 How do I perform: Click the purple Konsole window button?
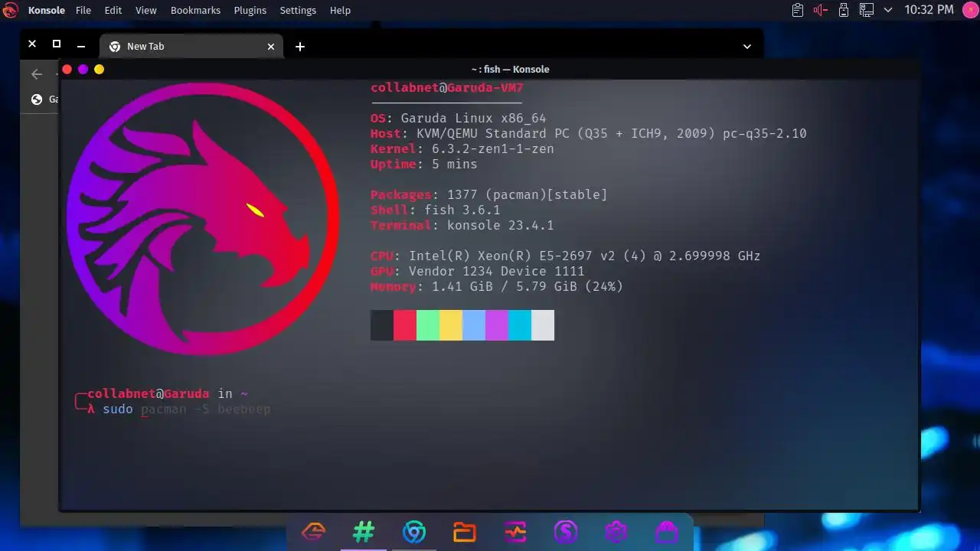click(x=83, y=69)
